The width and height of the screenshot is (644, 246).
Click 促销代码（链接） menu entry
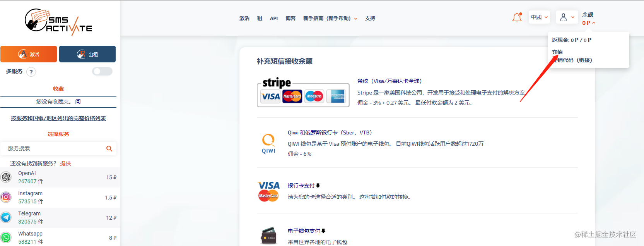572,60
